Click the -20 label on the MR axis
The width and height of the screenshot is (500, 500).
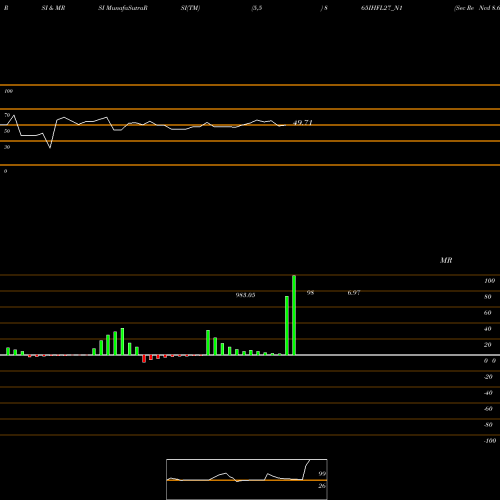(488, 377)
